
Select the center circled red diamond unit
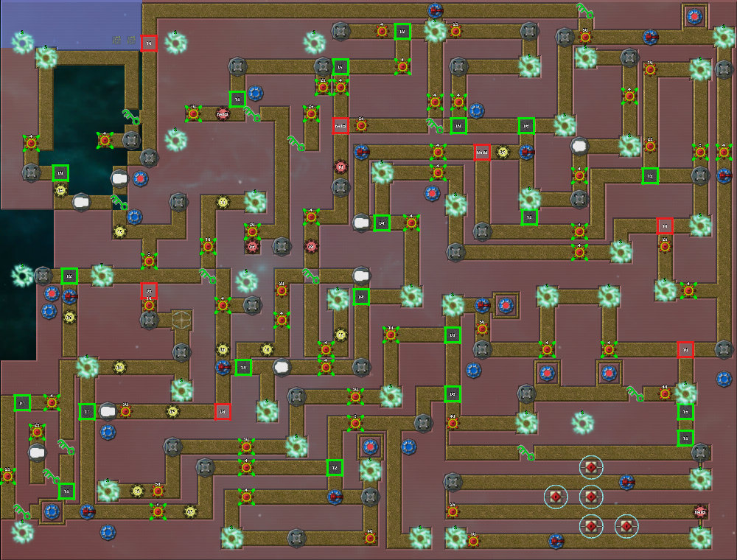pyautogui.click(x=591, y=497)
